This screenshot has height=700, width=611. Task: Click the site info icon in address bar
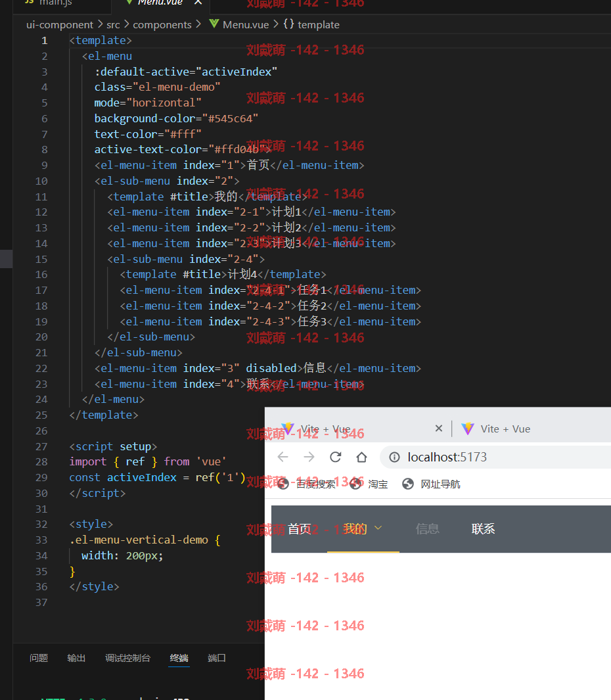point(395,457)
